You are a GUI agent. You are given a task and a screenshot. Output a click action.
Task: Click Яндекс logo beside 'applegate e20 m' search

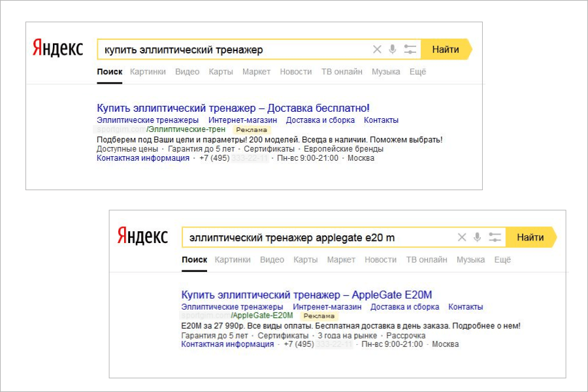tap(142, 236)
